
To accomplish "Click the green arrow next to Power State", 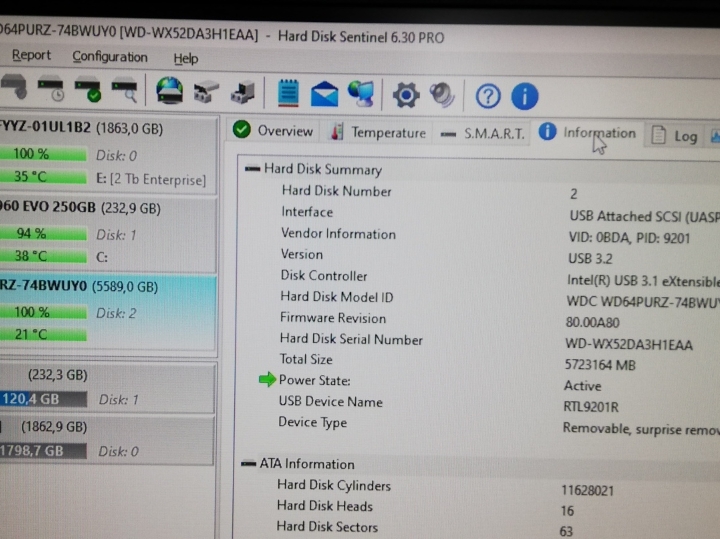I will pyautogui.click(x=267, y=380).
